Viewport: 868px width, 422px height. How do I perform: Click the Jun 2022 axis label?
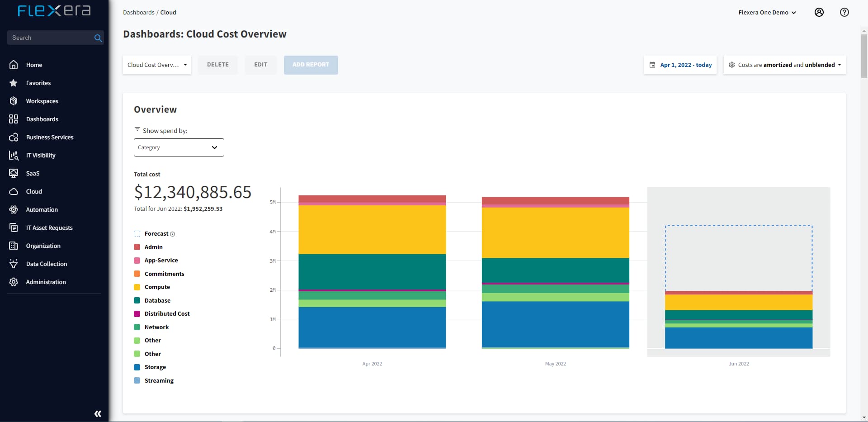point(739,364)
